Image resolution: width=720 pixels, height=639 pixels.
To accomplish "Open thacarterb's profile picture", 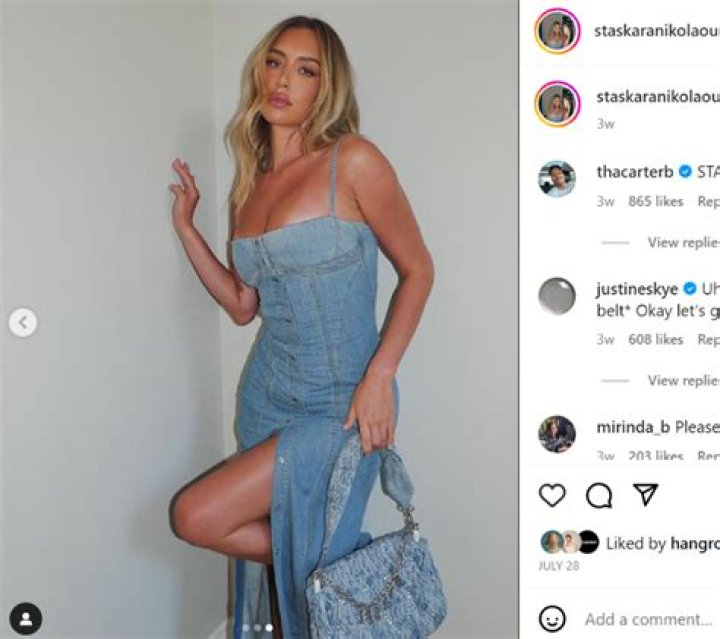I will point(557,179).
